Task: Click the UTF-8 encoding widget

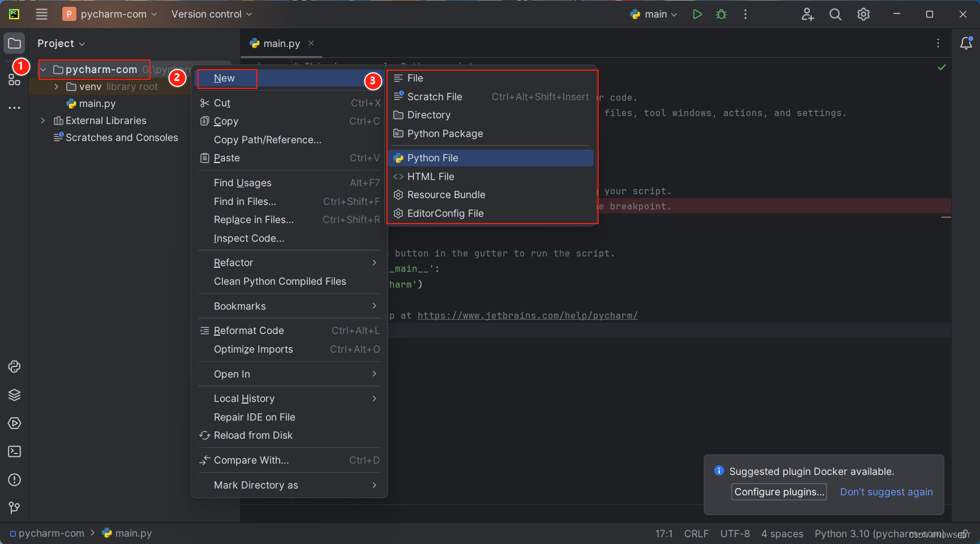Action: 735,534
